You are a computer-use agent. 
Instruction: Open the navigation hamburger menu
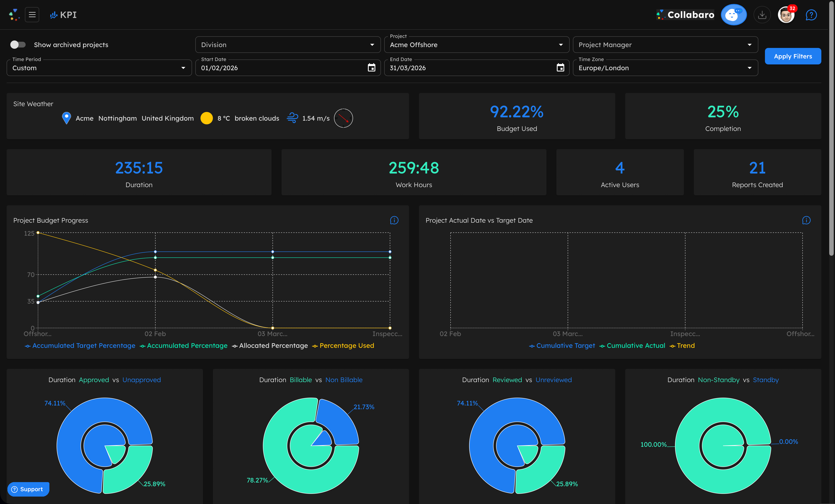click(32, 15)
